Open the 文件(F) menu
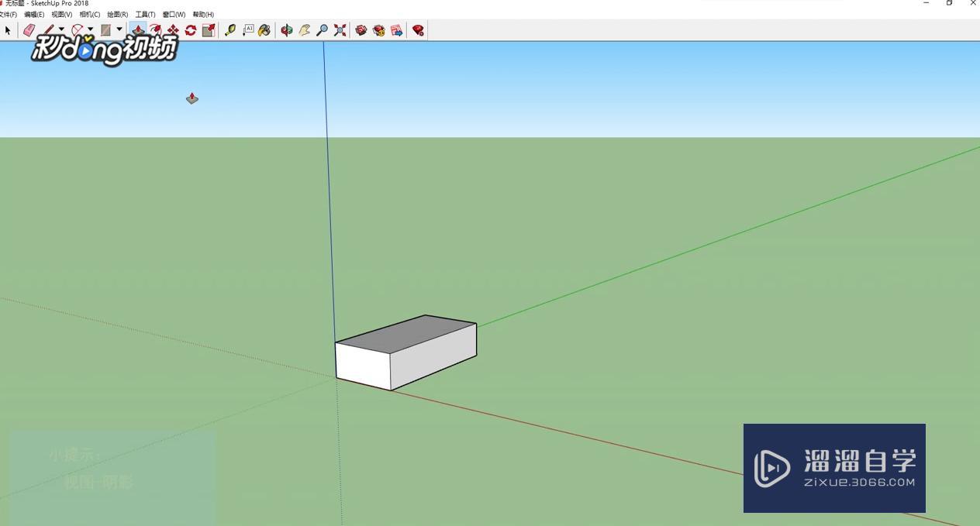 tap(8, 14)
